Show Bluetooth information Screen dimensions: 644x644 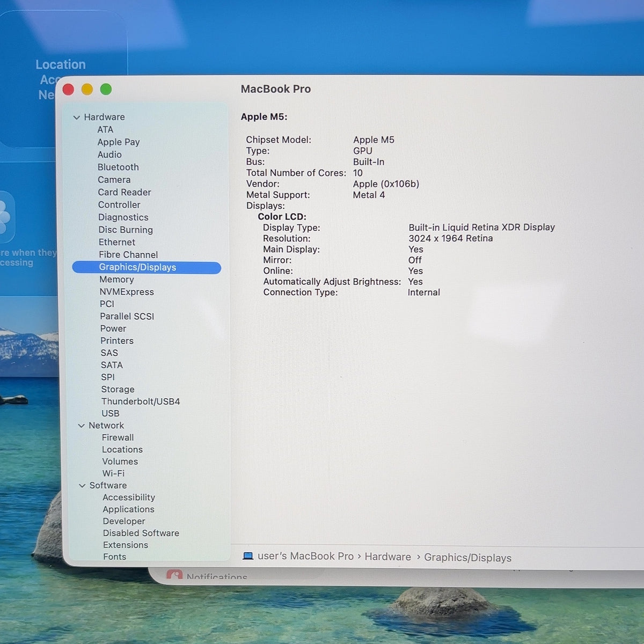(118, 167)
